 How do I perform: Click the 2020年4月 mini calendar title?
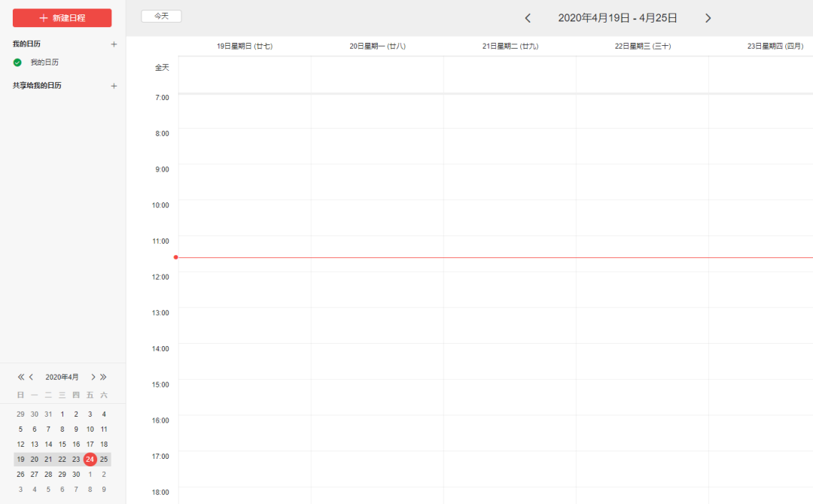(62, 377)
